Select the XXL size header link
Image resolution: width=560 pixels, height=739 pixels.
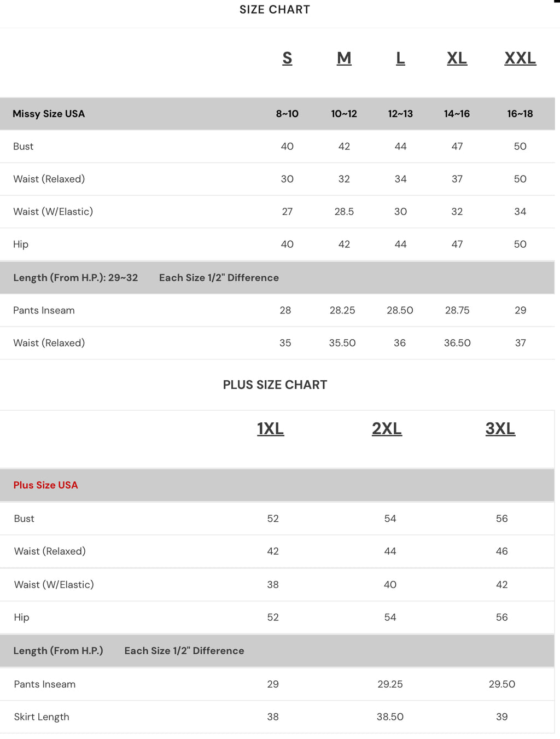click(x=520, y=58)
